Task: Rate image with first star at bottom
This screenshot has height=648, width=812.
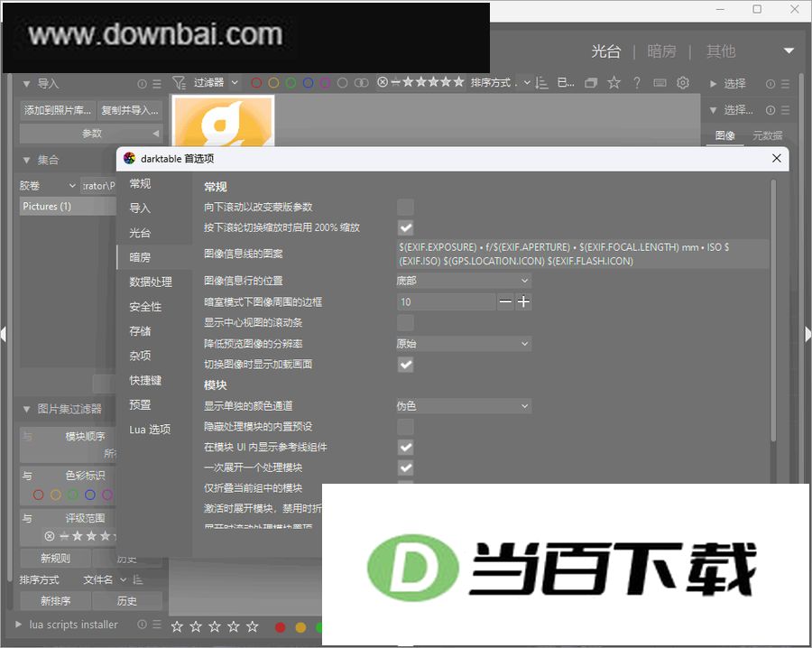Action: pos(177,626)
